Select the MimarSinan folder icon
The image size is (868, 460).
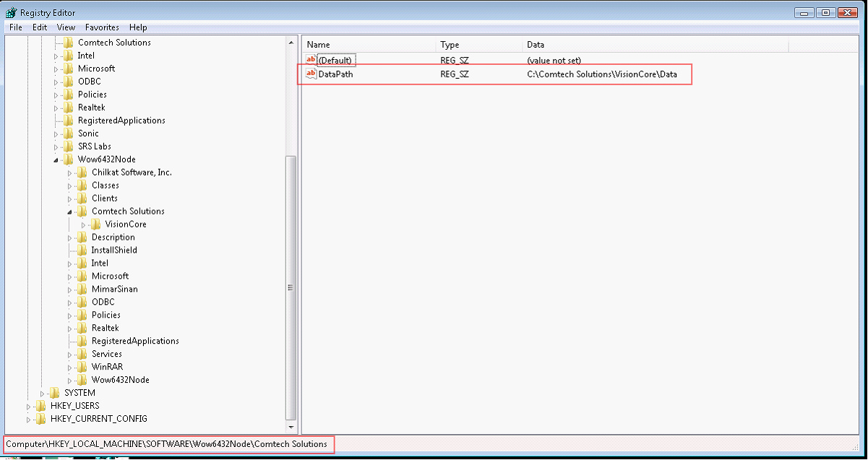click(x=82, y=290)
